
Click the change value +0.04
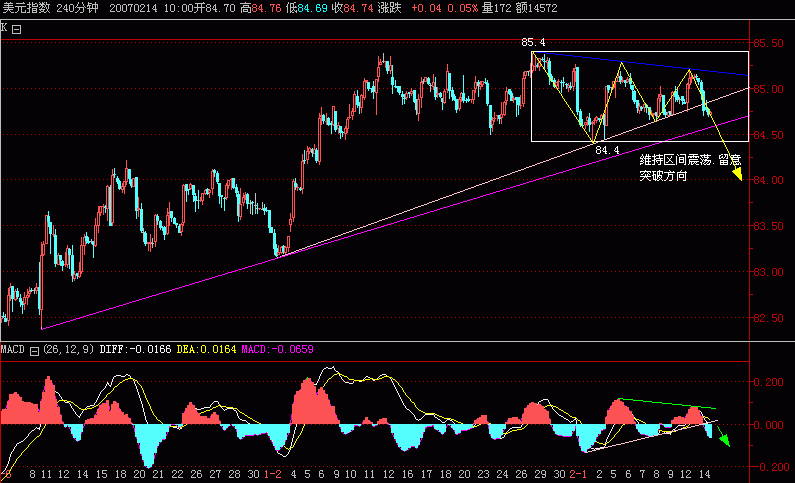pyautogui.click(x=426, y=8)
